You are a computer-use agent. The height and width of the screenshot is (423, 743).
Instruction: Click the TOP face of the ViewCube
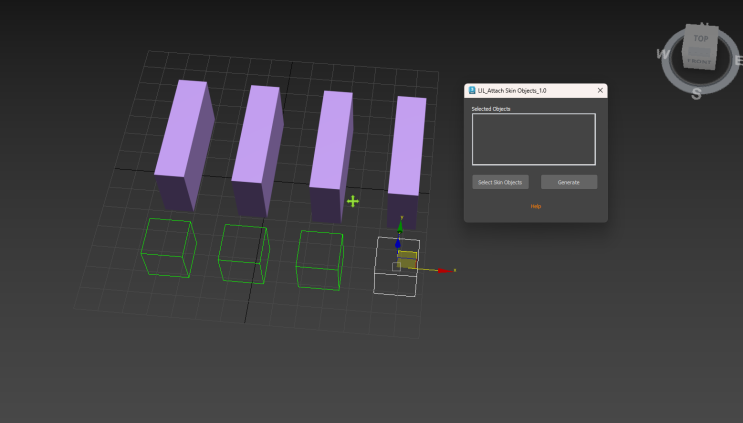(701, 38)
